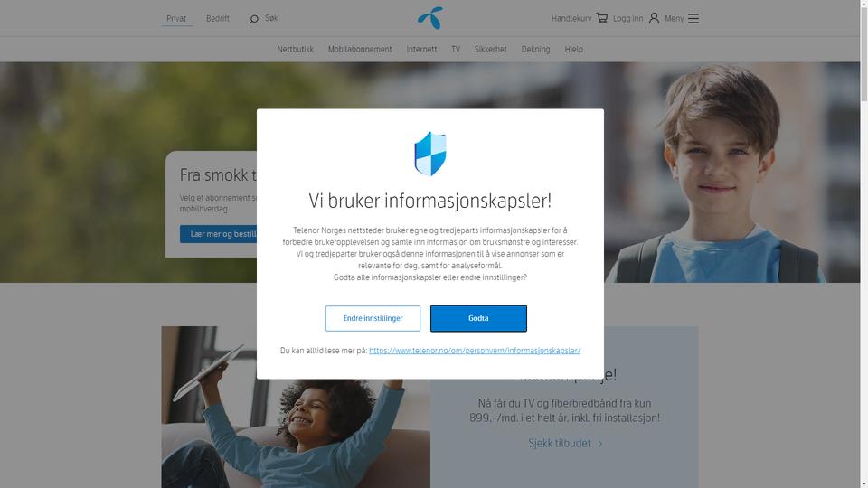This screenshot has height=488, width=868.
Task: Accept cookies with Godta button
Action: (x=478, y=318)
